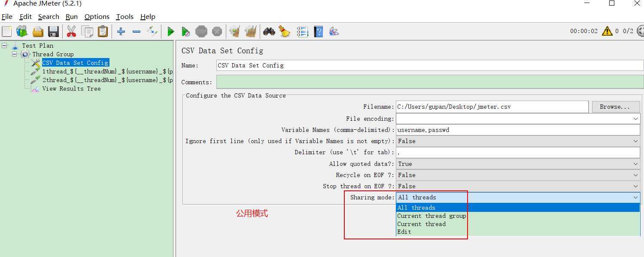Image resolution: width=644 pixels, height=257 pixels.
Task: Open the Options menu
Action: [x=97, y=16]
